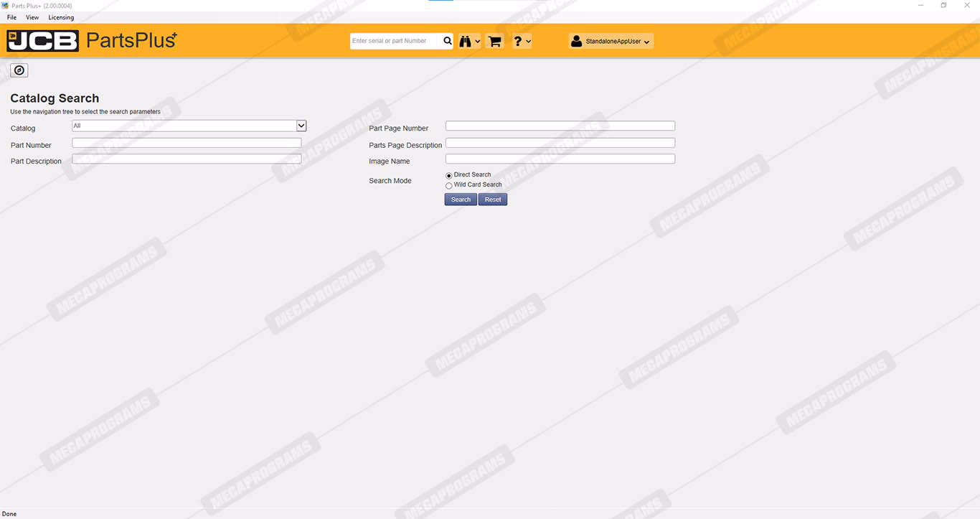
Task: Click the Search button
Action: [x=461, y=200]
